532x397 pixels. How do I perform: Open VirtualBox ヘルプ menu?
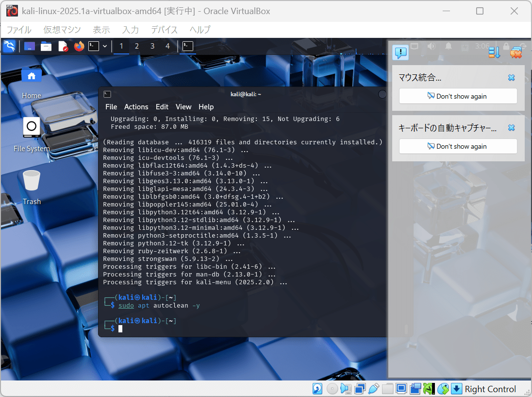[x=200, y=30]
